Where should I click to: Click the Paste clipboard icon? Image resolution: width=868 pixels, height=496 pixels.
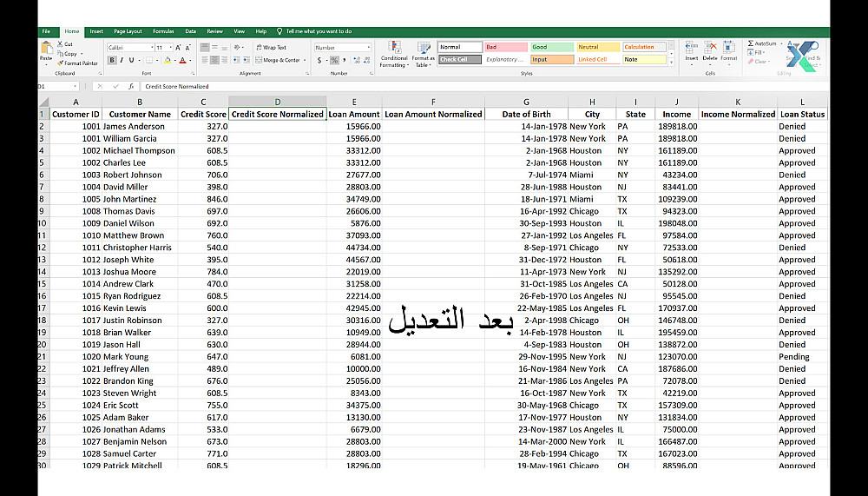47,48
